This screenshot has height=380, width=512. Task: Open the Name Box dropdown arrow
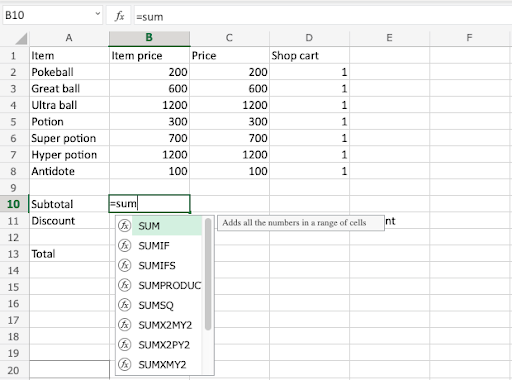98,14
